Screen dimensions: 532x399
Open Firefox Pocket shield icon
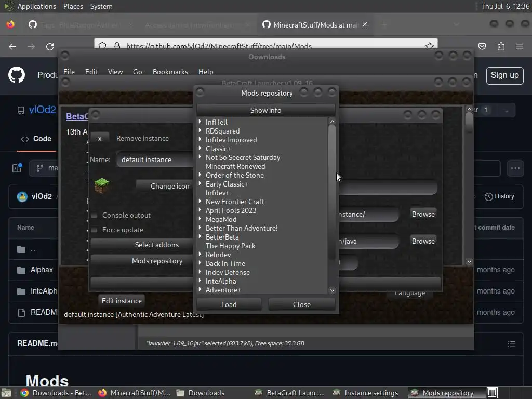482,46
